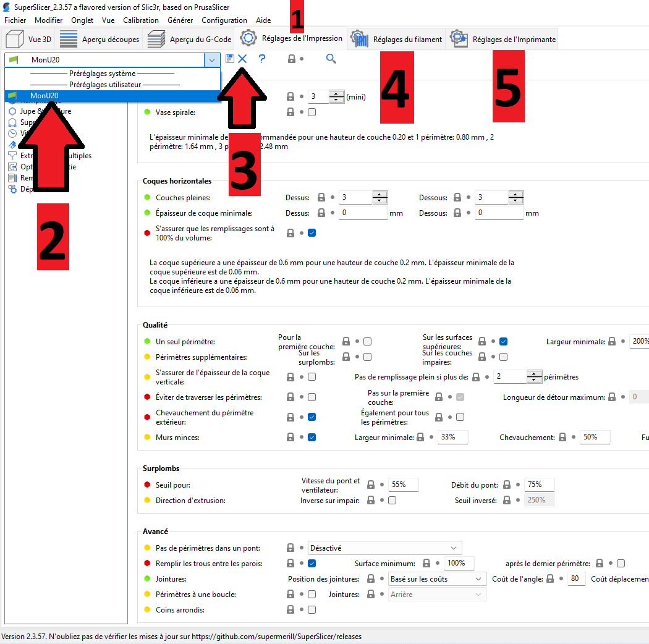This screenshot has width=649, height=644.
Task: Collapse the MonU20 preset dropdown arrow
Action: tap(212, 60)
